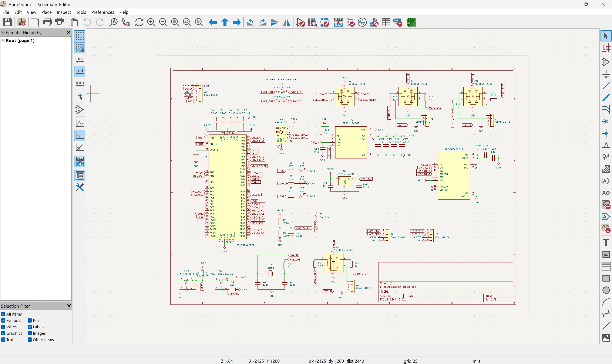Uncheck the Wires selection filter
Image resolution: width=612 pixels, height=364 pixels.
[x=9, y=327]
